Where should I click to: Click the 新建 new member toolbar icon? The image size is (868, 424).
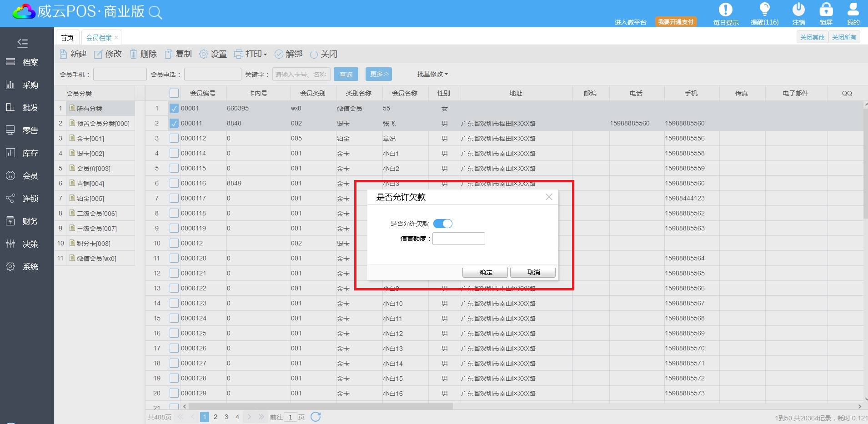click(x=64, y=54)
